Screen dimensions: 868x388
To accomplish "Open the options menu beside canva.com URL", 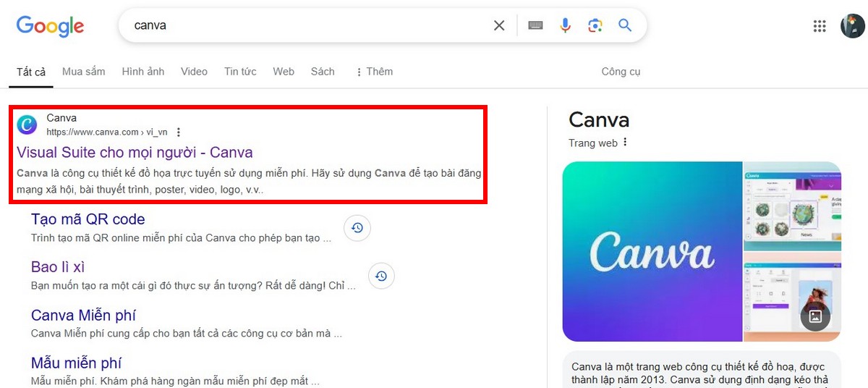I will tap(179, 132).
